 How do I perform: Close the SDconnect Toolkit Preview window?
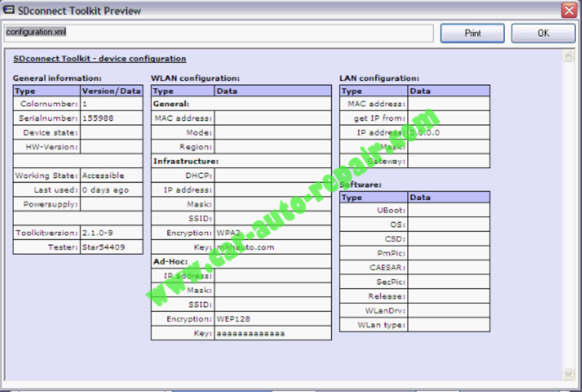click(x=569, y=10)
